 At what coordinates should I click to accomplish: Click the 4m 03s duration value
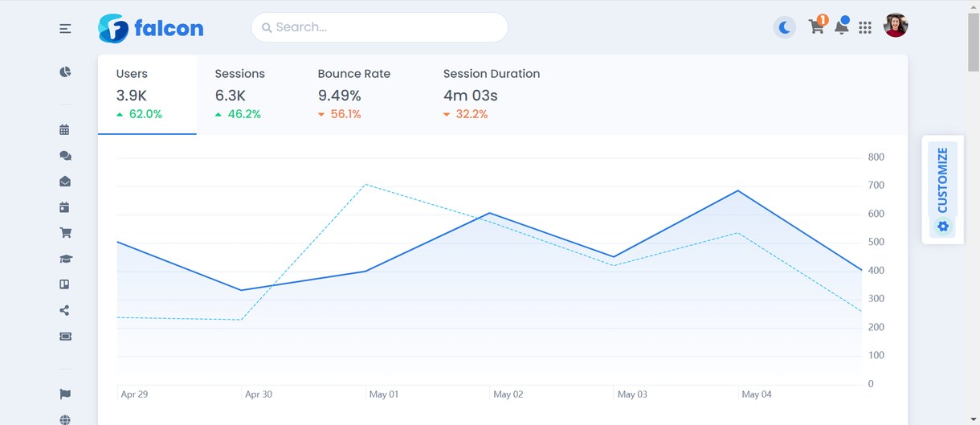click(471, 96)
